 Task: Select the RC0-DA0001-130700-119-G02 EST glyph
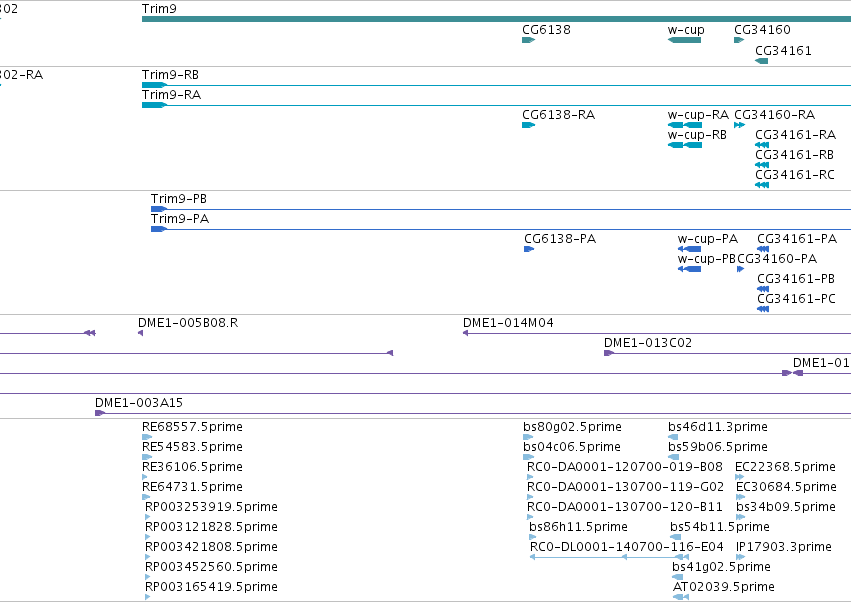(530, 497)
